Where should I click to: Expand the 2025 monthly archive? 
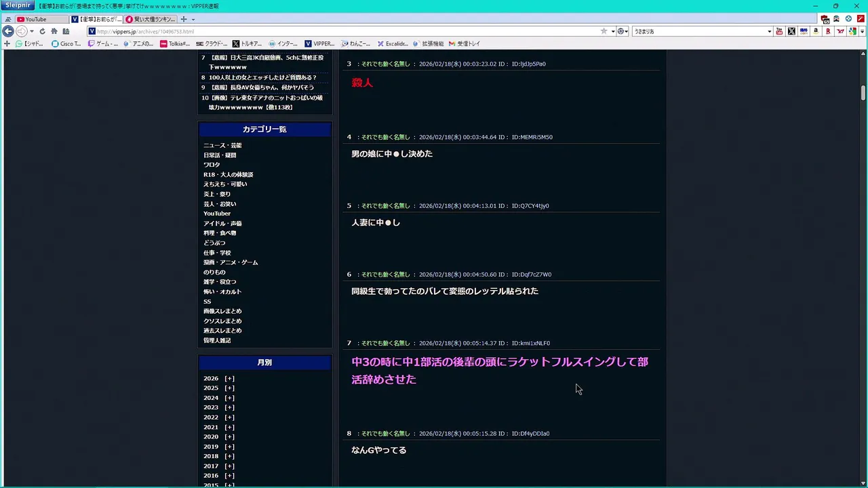[x=229, y=388]
